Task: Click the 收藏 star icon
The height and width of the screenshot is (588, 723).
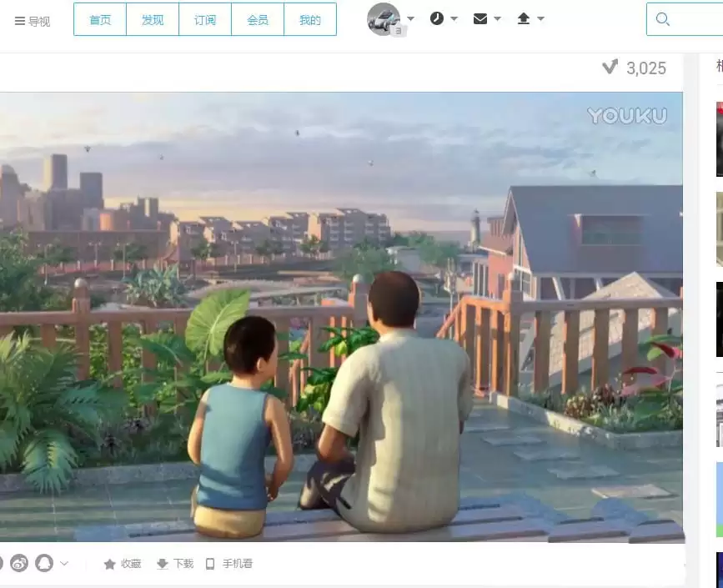Action: click(110, 564)
